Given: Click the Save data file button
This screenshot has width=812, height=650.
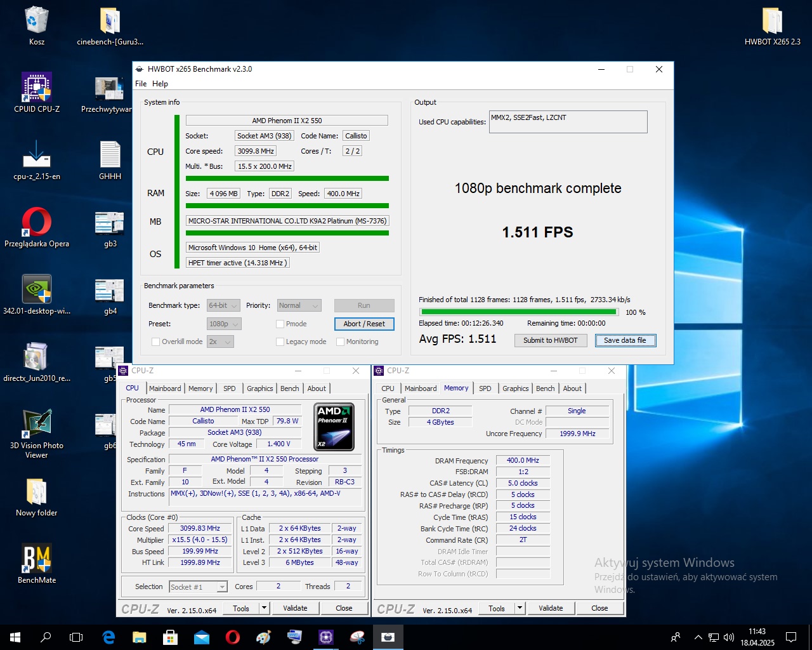Looking at the screenshot, I should pos(625,340).
